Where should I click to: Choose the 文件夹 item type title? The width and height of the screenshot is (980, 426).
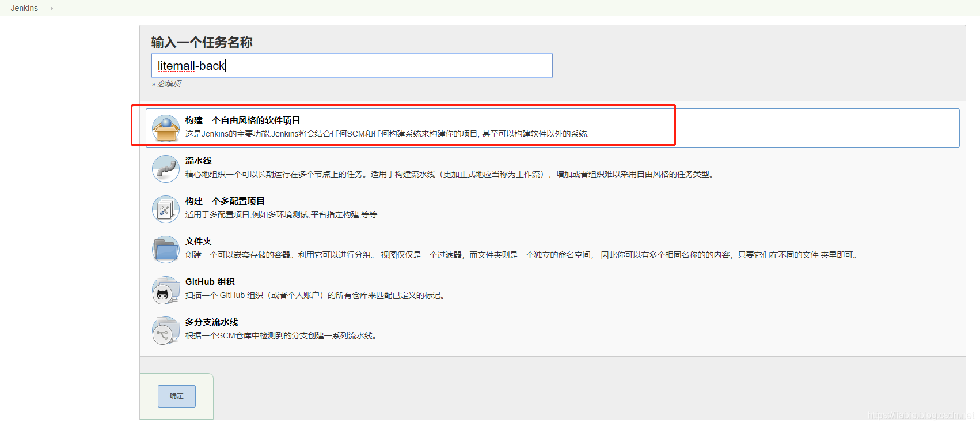coord(199,242)
